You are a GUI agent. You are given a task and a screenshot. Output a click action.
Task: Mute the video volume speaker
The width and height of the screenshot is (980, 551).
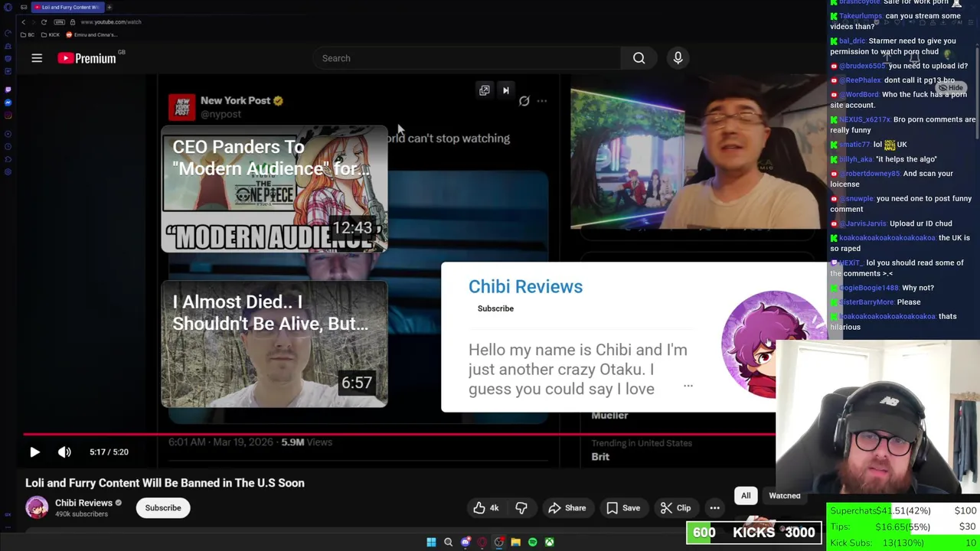click(x=64, y=452)
